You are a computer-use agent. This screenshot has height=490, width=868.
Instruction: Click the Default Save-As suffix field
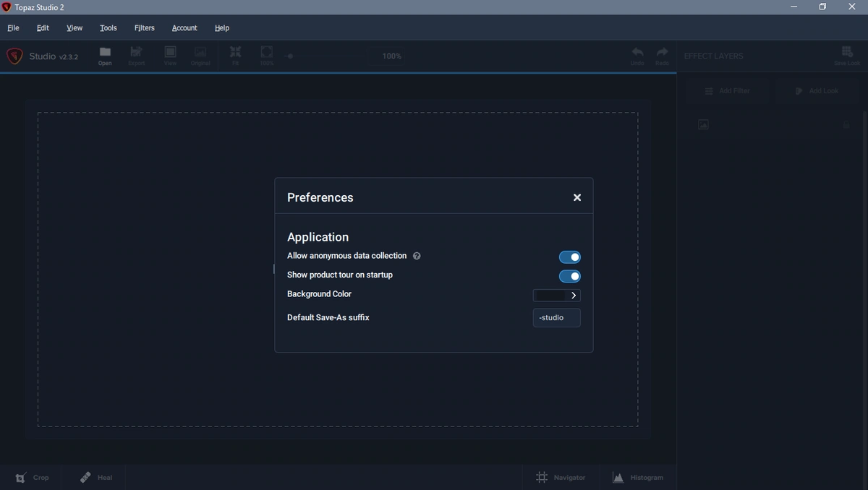556,318
